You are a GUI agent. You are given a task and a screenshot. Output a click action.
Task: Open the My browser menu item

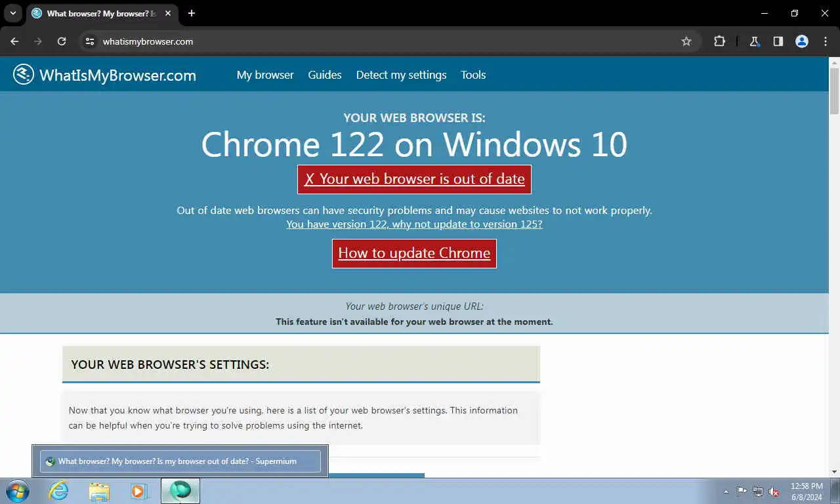[265, 75]
